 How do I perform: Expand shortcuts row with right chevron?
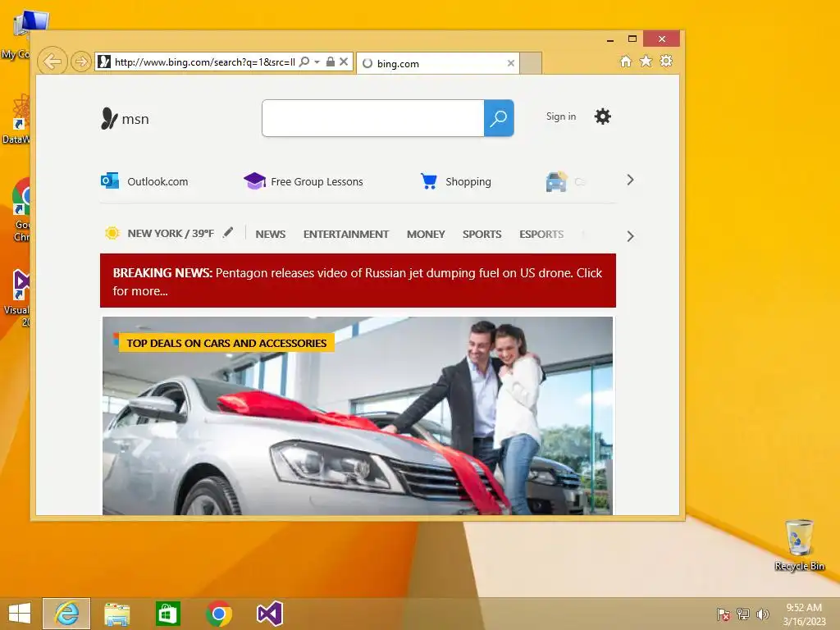tap(630, 180)
